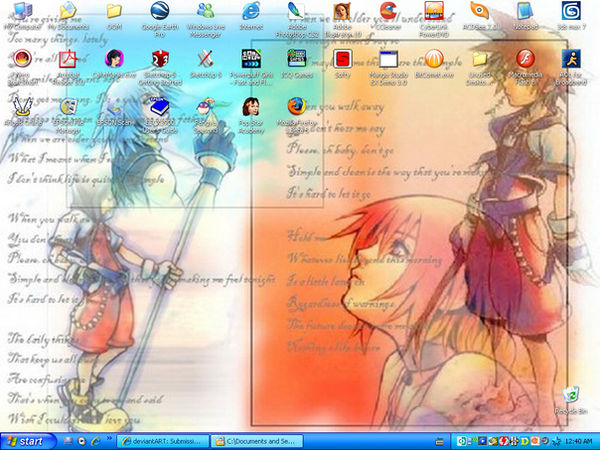The image size is (600, 450).
Task: Launch 3ds max 7
Action: pyautogui.click(x=571, y=15)
